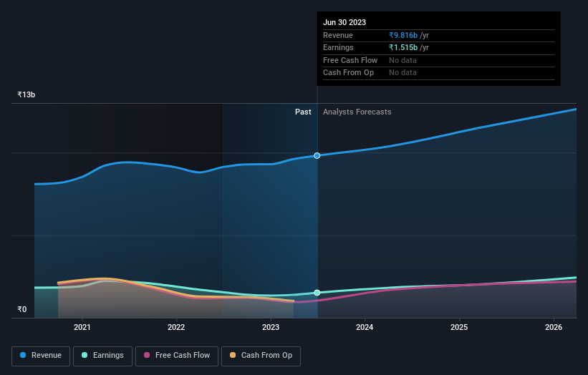588x375 pixels.
Task: Click the Free Cash Flow row in the tooltip
Action: [439, 60]
